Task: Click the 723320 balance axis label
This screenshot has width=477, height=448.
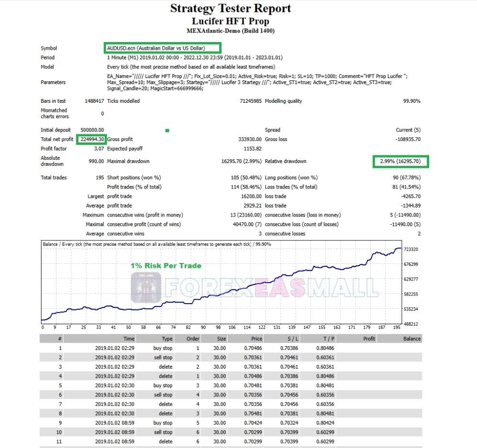Action: pos(410,249)
